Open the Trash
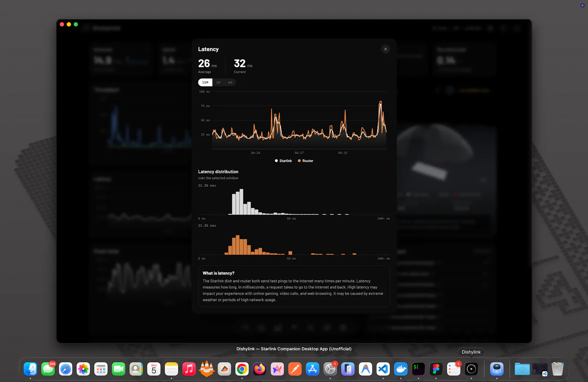Screen dimensions: 588x382 coord(557,369)
